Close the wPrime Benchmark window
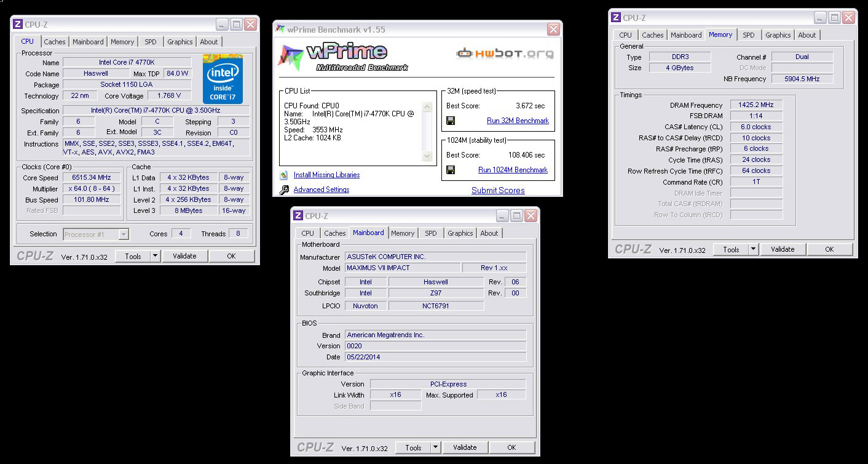The width and height of the screenshot is (868, 464). [x=553, y=29]
